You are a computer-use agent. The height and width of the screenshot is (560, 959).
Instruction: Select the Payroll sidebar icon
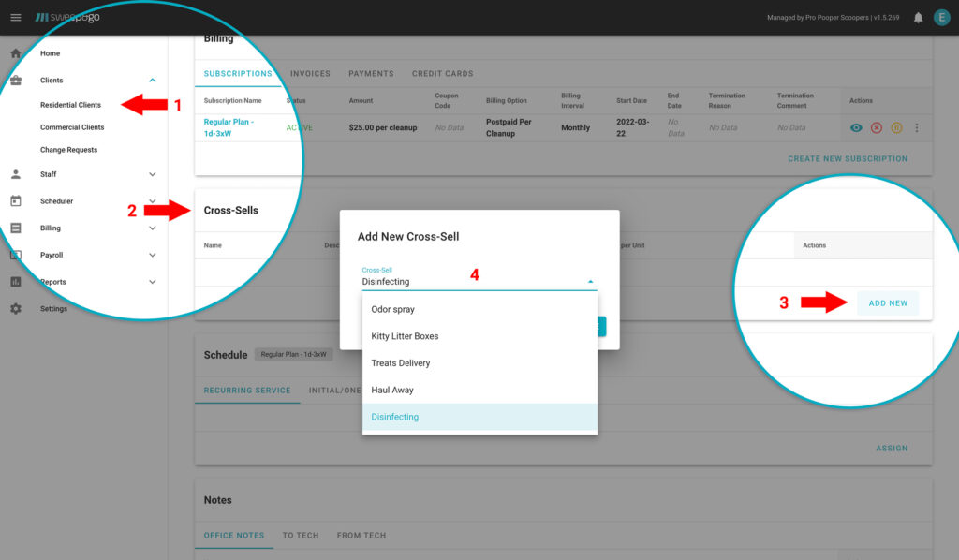click(x=14, y=254)
